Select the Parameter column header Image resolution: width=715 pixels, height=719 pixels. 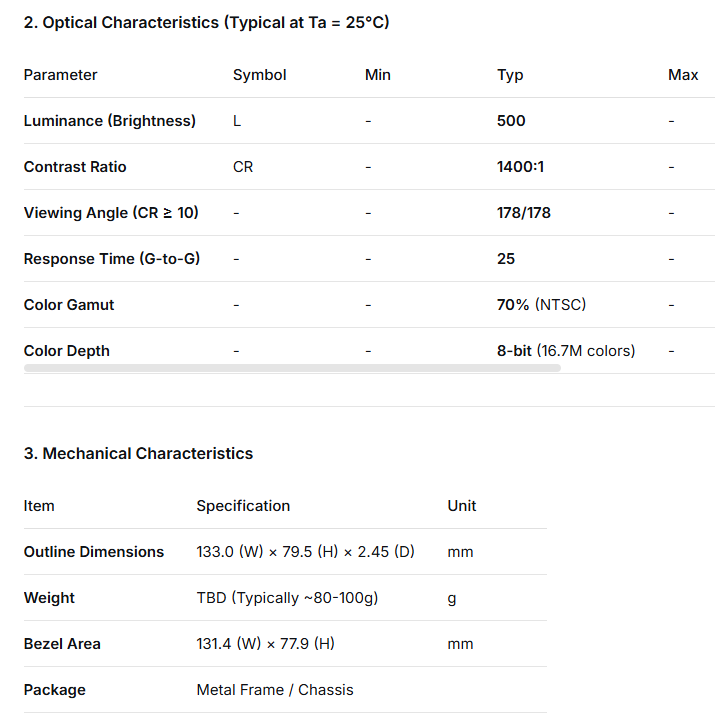coord(61,75)
